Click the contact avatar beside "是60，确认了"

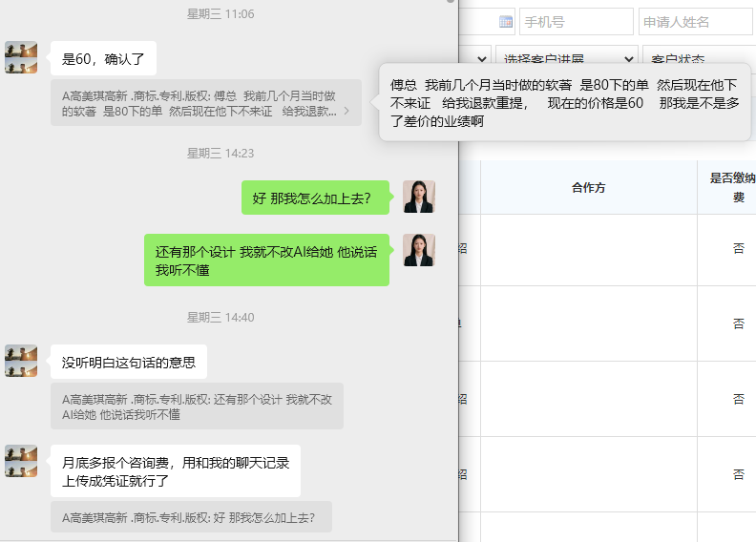(21, 58)
